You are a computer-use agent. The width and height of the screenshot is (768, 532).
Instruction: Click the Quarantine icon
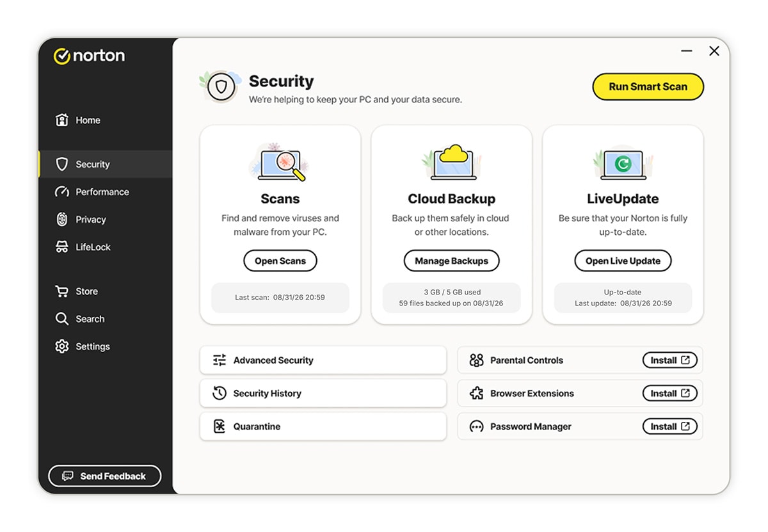[220, 426]
